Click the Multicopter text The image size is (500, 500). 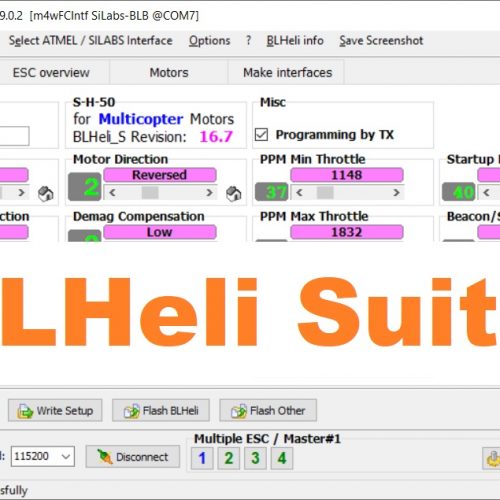[x=141, y=119]
